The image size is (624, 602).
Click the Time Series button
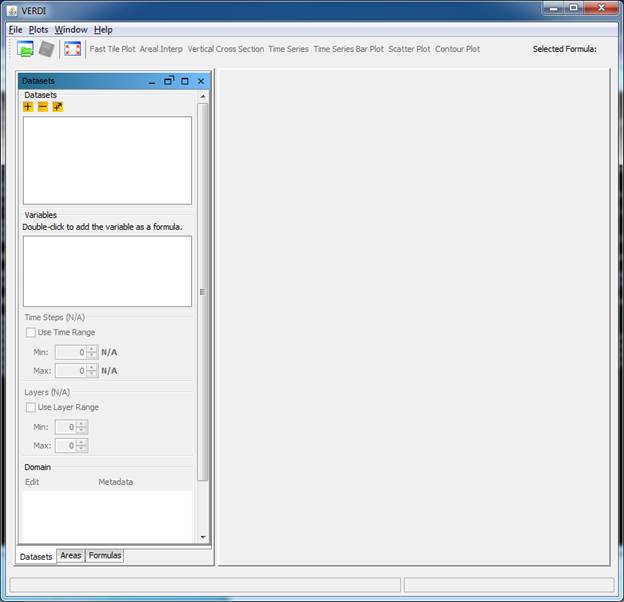(289, 49)
